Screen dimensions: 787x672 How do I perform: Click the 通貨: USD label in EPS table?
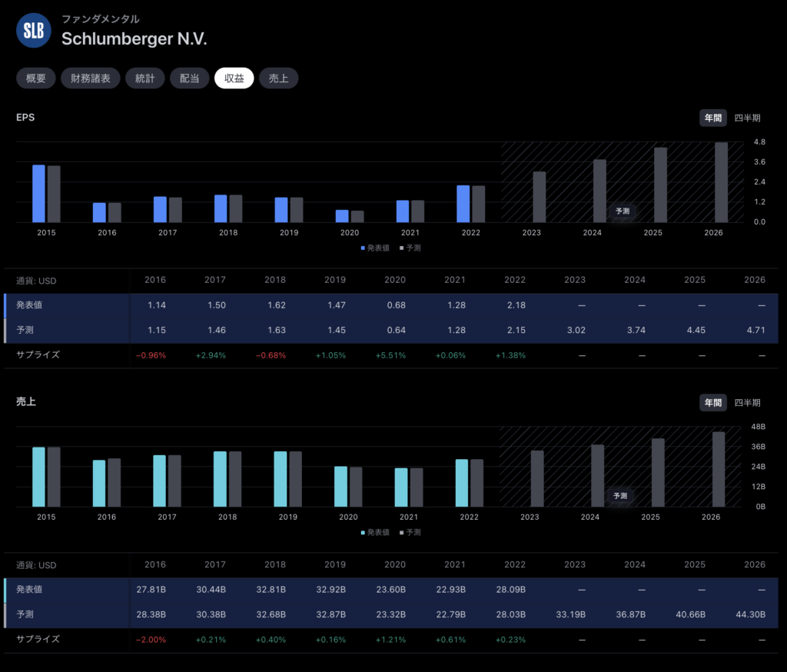click(x=36, y=281)
